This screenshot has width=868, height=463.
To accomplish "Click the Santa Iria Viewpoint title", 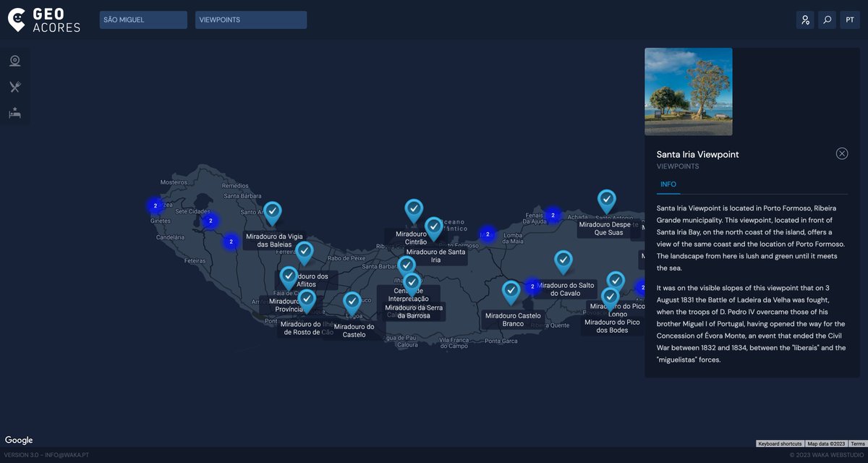I will tap(697, 154).
